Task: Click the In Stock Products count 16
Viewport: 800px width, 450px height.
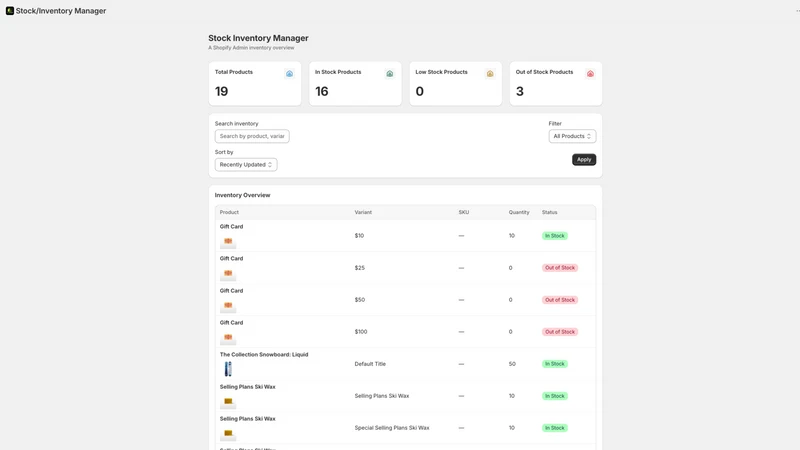Action: [321, 91]
